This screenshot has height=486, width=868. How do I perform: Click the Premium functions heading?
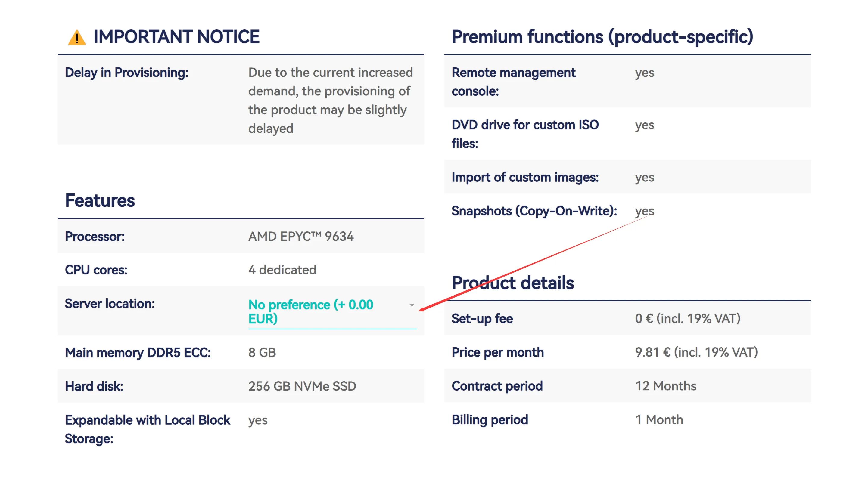pyautogui.click(x=602, y=36)
